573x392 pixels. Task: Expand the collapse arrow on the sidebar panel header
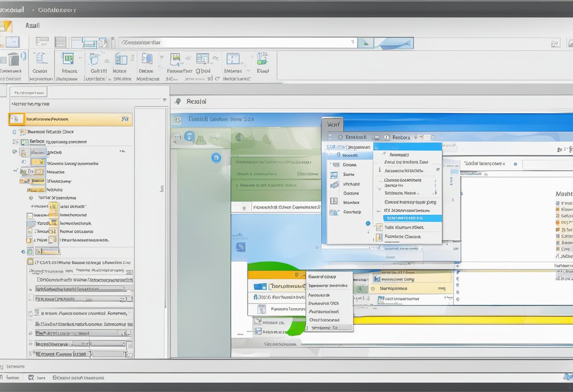pyautogui.click(x=164, y=100)
